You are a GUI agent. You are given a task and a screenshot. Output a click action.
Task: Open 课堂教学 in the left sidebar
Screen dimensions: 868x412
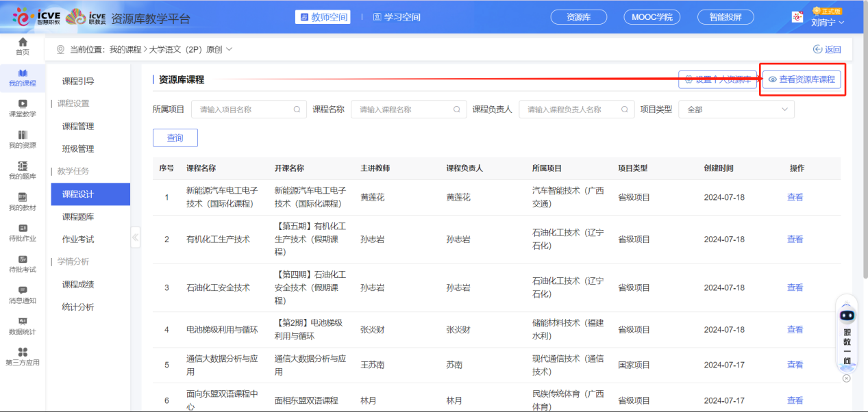coord(23,109)
